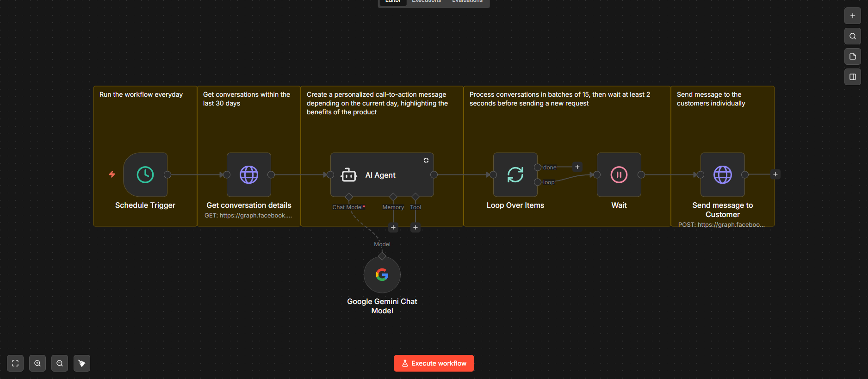This screenshot has width=868, height=379.
Task: Click the AI Agent node status icon
Action: (426, 160)
